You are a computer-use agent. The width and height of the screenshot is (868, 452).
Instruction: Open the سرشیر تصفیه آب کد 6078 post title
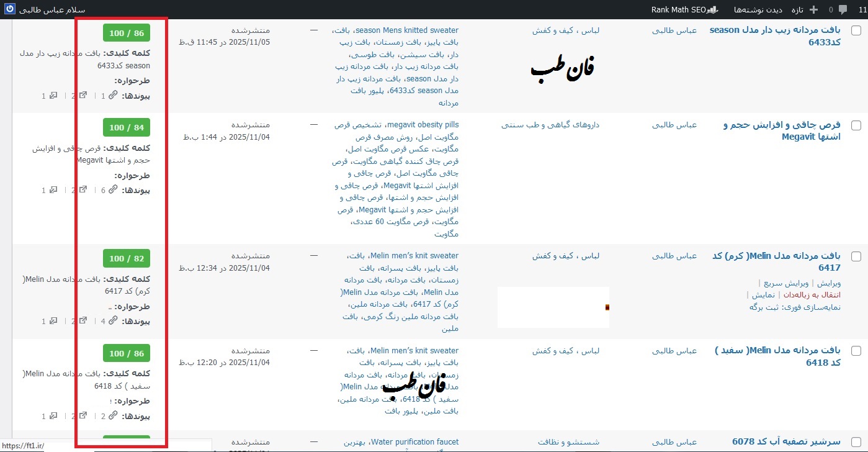(786, 442)
